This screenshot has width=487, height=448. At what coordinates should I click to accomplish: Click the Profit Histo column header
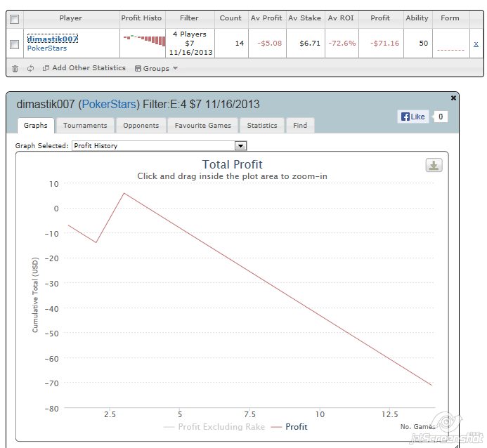[x=142, y=18]
